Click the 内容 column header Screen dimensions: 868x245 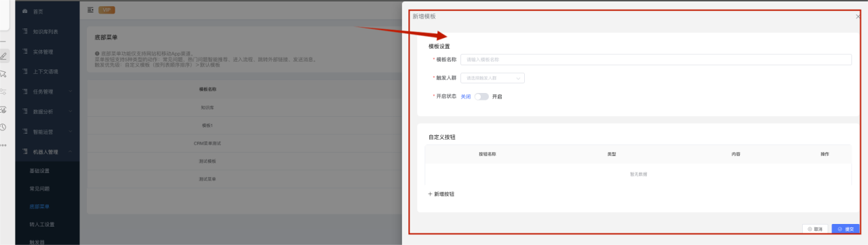point(736,154)
